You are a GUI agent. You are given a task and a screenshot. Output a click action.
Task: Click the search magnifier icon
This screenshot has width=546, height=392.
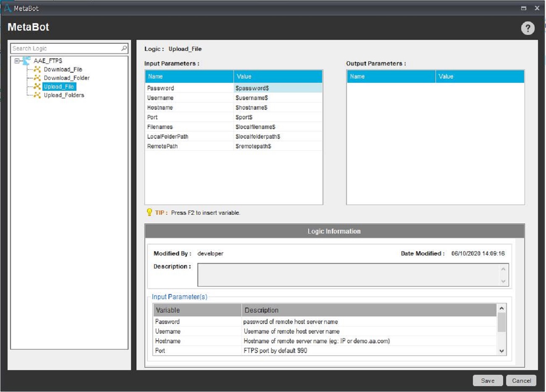point(124,48)
